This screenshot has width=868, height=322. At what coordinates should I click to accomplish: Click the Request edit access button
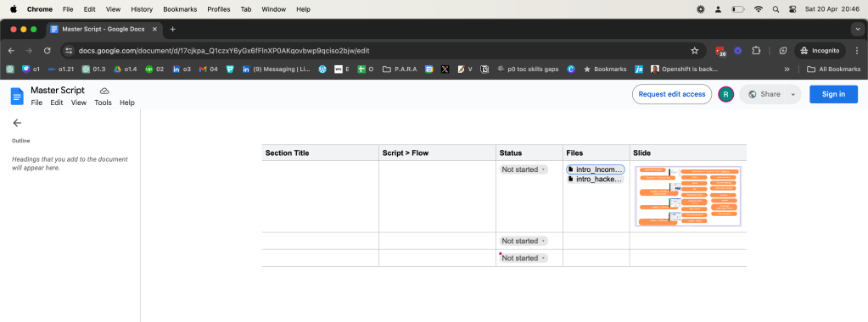point(672,94)
